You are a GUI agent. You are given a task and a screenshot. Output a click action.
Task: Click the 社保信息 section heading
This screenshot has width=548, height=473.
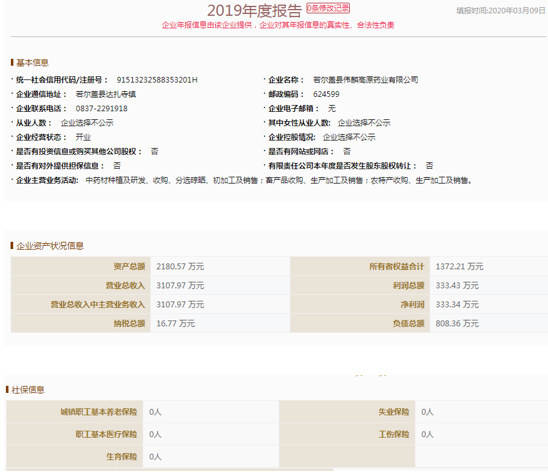[28, 390]
